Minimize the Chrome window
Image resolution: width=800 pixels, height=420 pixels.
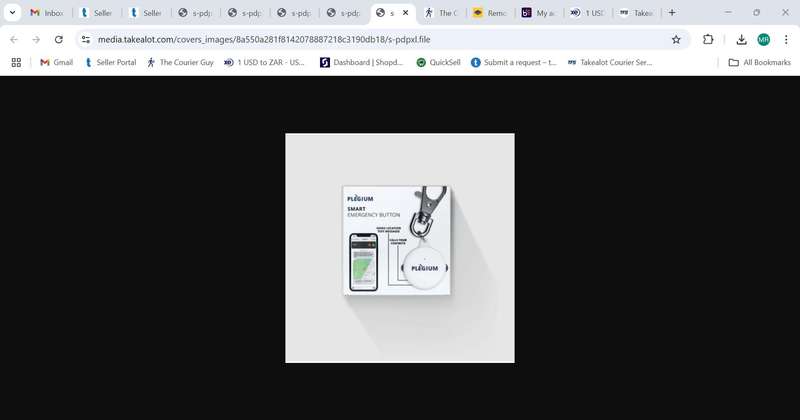tap(728, 13)
